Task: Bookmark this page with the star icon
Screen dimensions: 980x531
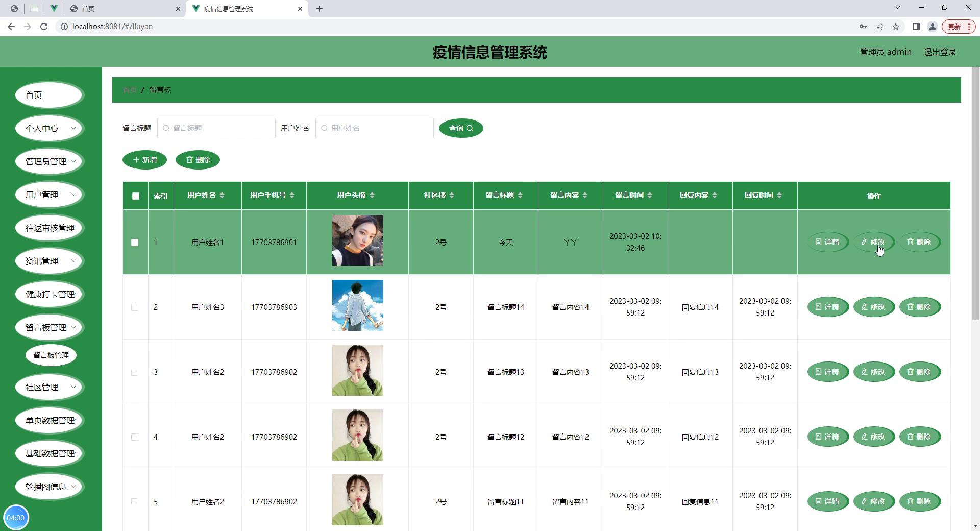Action: click(896, 27)
